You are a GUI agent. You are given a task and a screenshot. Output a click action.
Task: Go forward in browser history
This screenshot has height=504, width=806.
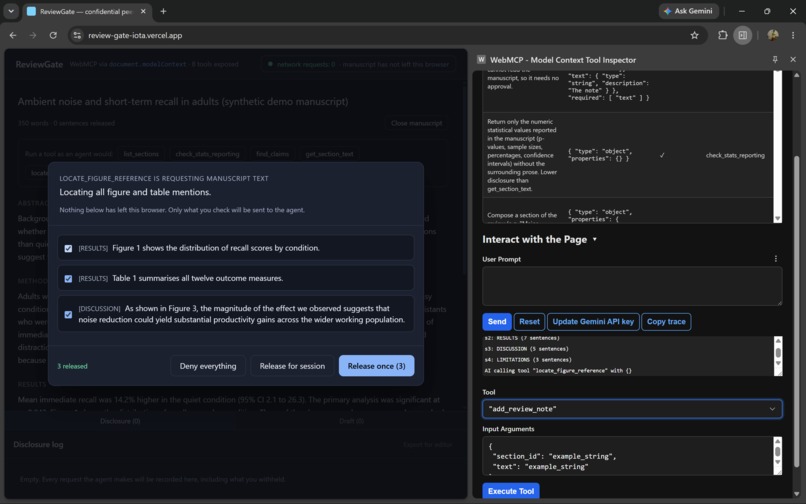pos(33,35)
